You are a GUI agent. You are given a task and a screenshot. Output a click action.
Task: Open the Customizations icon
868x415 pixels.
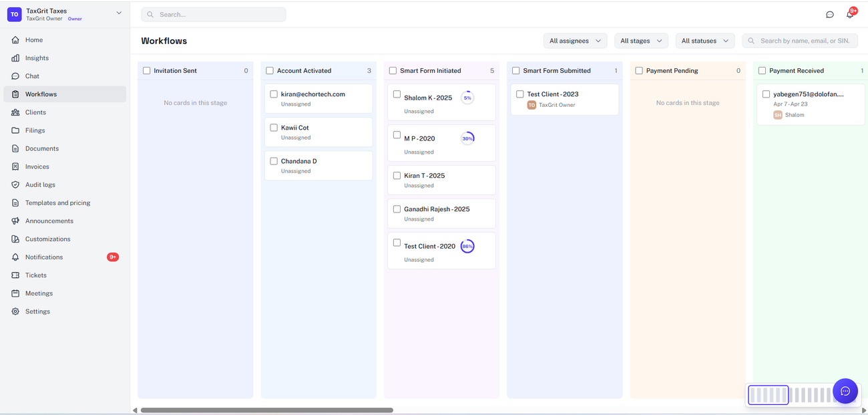click(x=15, y=239)
